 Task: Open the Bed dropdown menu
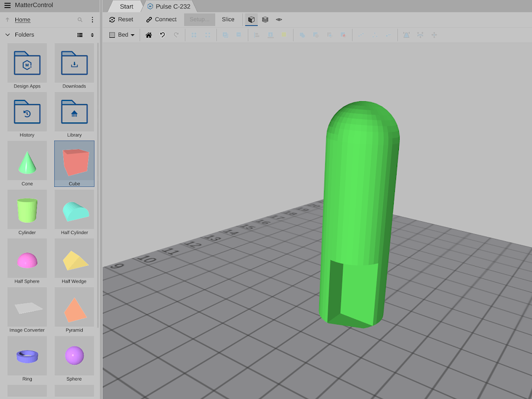tap(122, 35)
